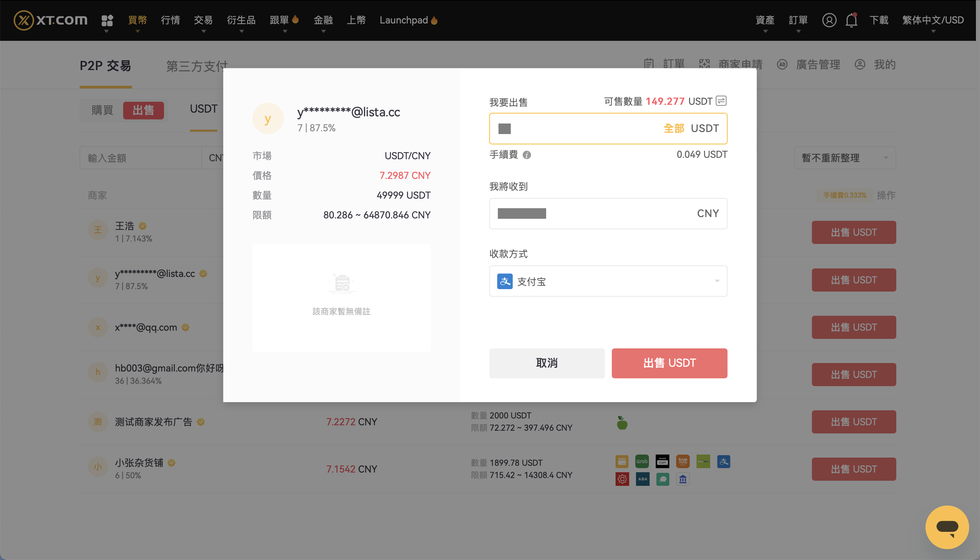The width and height of the screenshot is (980, 560).
Task: Open the 上幣 menu item
Action: (x=356, y=20)
